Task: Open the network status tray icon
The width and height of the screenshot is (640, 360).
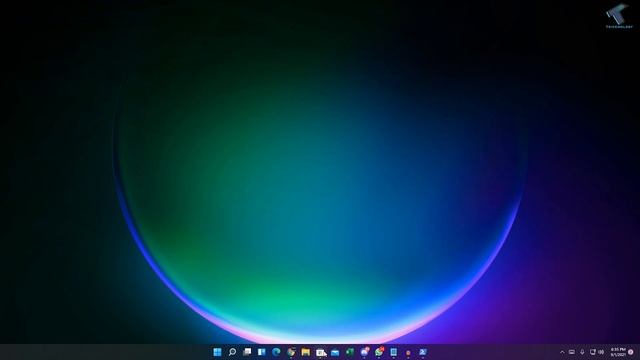Action: click(593, 352)
